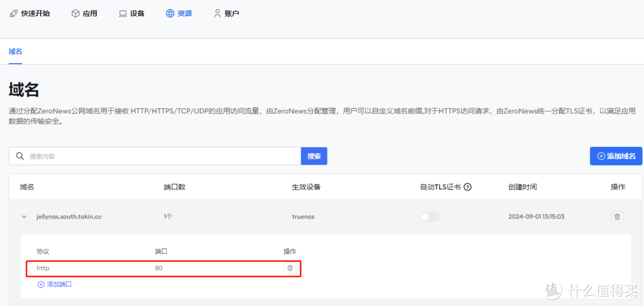Click the 端口数 column header

[175, 187]
